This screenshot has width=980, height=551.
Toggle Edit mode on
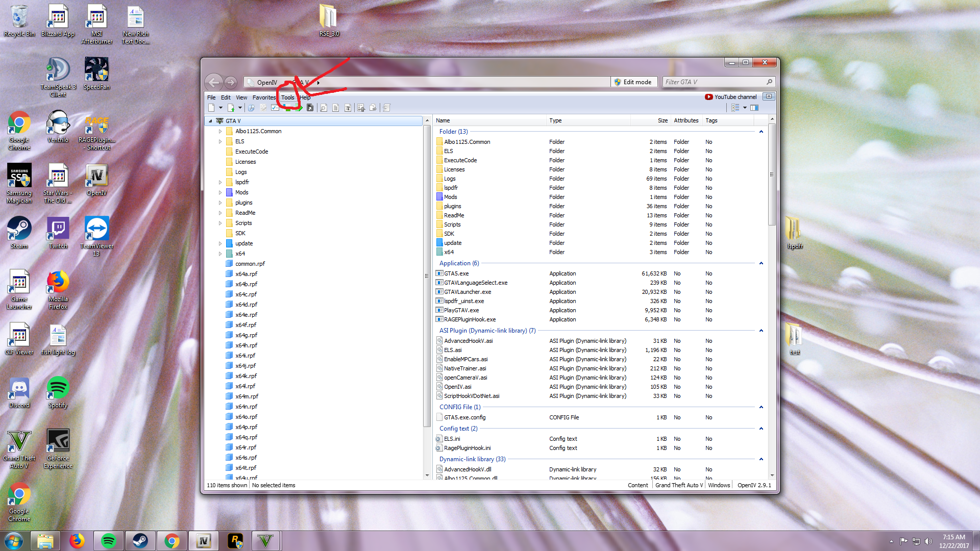(632, 82)
